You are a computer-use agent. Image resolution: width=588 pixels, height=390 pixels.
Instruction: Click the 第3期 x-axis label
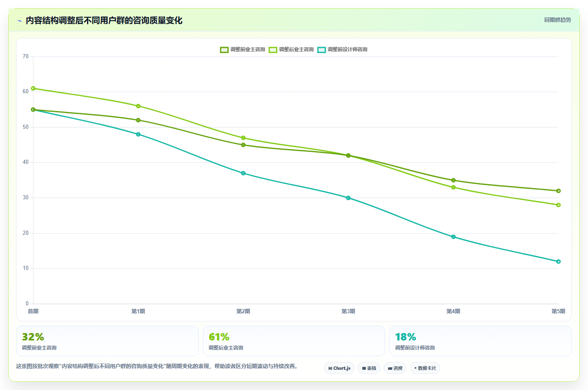[x=348, y=311]
